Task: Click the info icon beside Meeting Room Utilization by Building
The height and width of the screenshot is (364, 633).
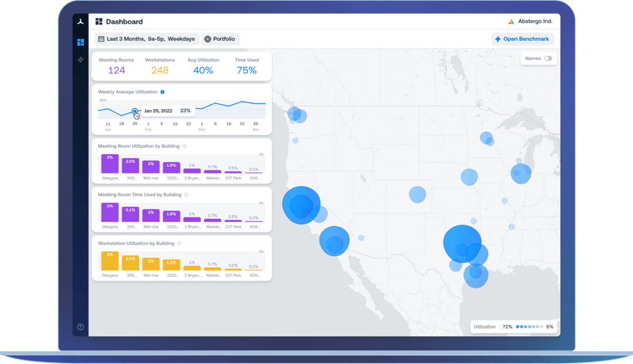Action: (x=185, y=146)
